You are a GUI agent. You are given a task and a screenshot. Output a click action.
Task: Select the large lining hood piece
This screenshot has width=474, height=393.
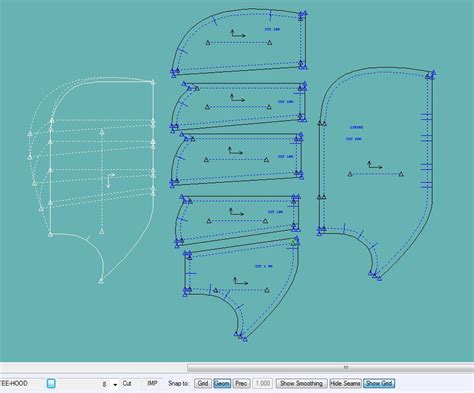(376, 173)
